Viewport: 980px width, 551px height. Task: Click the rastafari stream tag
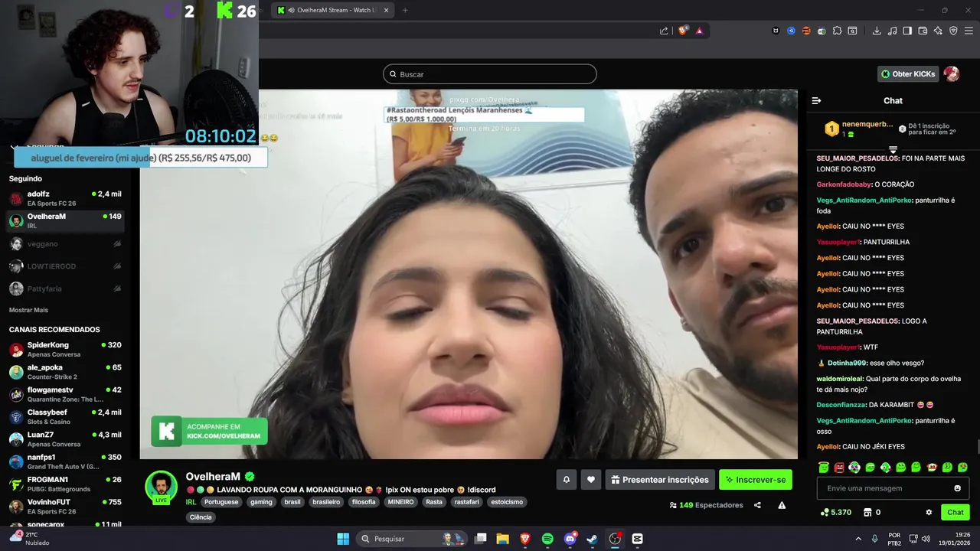(465, 502)
